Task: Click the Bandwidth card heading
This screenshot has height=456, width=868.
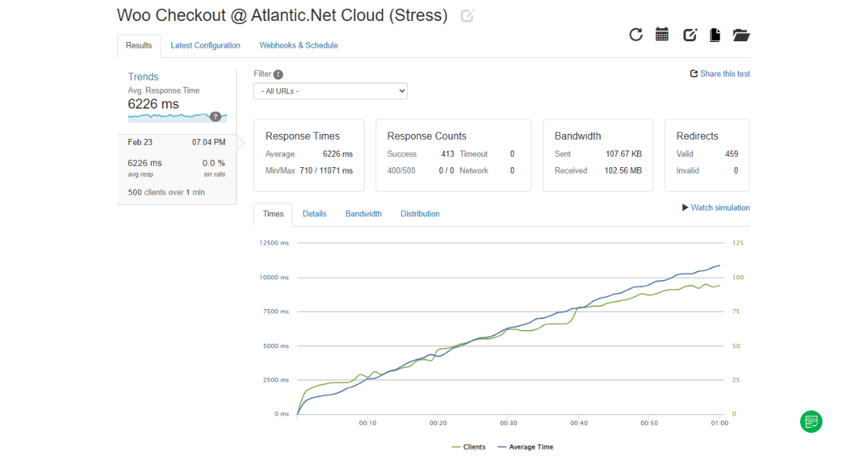Action: click(x=578, y=136)
